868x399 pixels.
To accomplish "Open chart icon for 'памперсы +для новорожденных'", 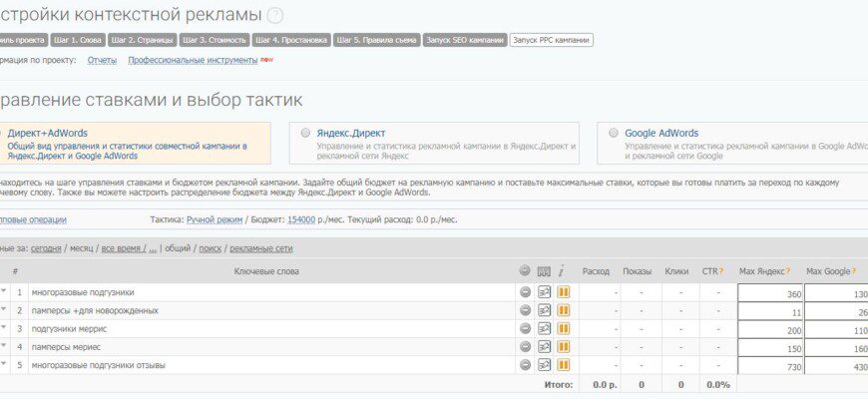I will tap(544, 310).
